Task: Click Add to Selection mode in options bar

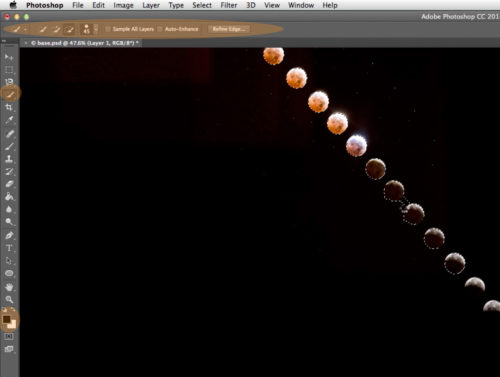Action: tap(56, 29)
